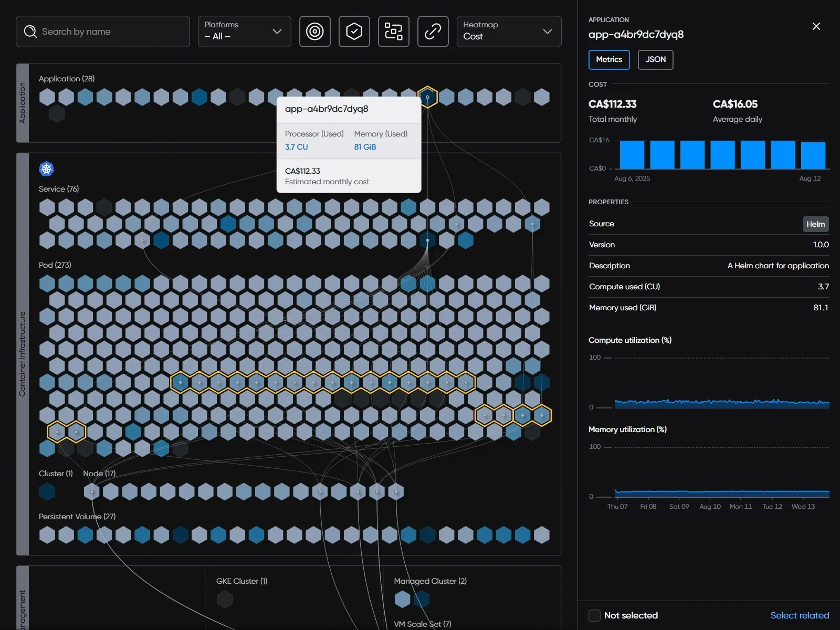Click the VM Scale Set (7) label
The height and width of the screenshot is (630, 840).
pos(423,624)
